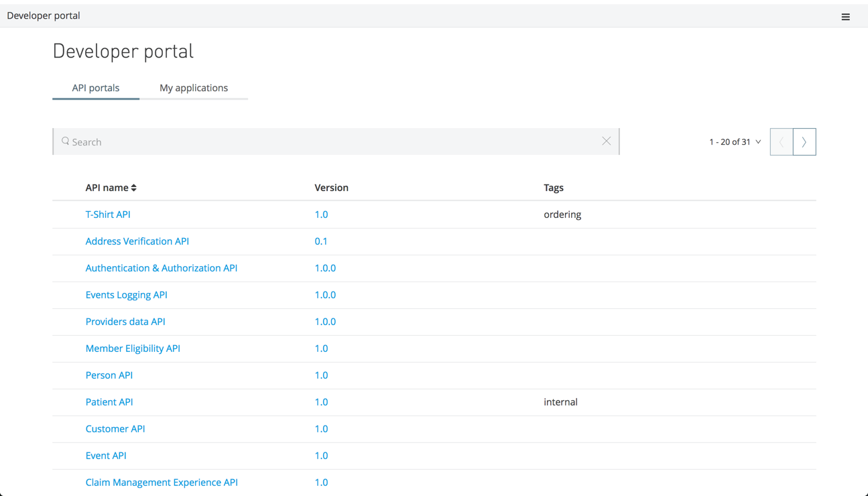
Task: Click the previous page arrow
Action: [781, 141]
